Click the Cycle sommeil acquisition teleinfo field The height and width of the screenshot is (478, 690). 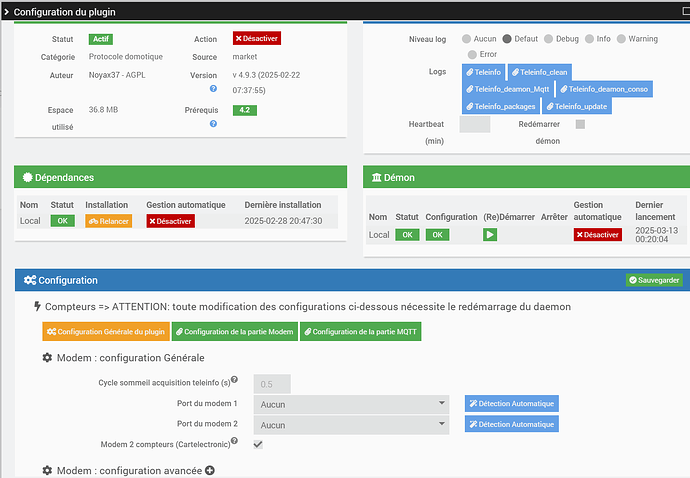pyautogui.click(x=272, y=384)
